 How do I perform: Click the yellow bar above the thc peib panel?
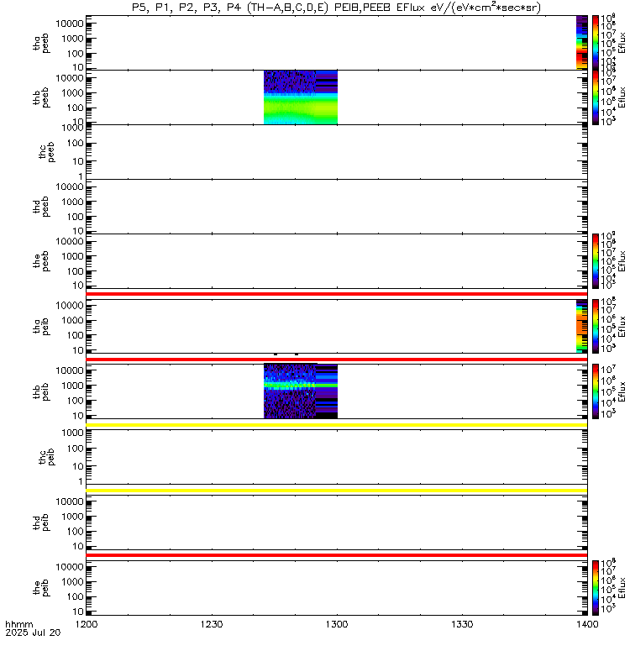pyautogui.click(x=337, y=425)
